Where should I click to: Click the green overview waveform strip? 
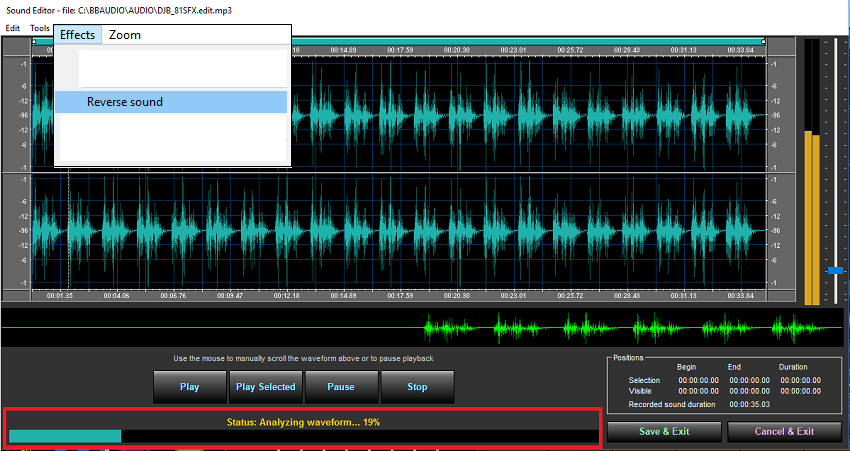[424, 327]
